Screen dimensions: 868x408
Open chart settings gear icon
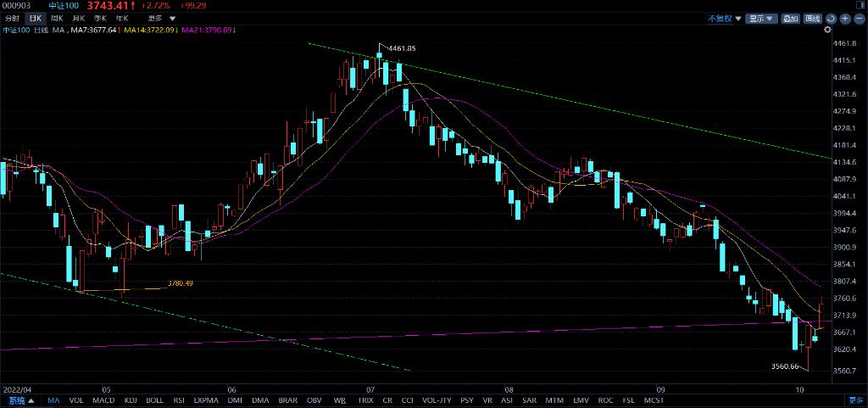(827, 30)
